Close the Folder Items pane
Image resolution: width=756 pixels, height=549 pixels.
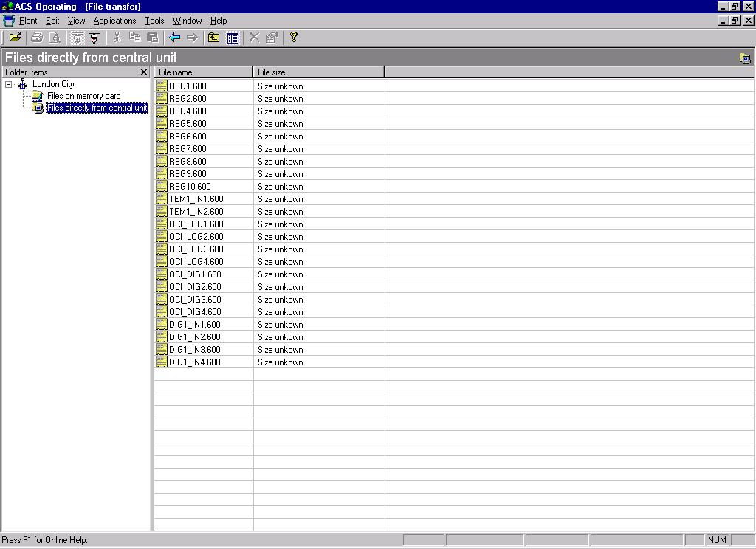(144, 72)
